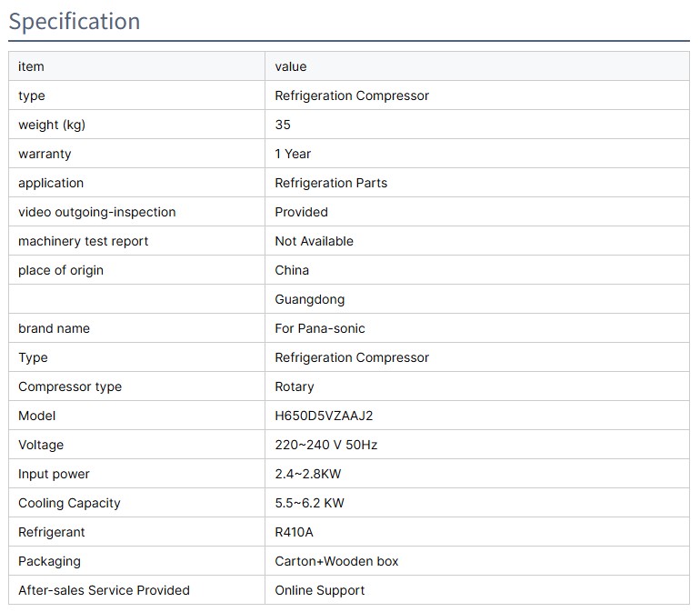Select the '1 Year' warranty value
Image resolution: width=700 pixels, height=612 pixels.
293,154
